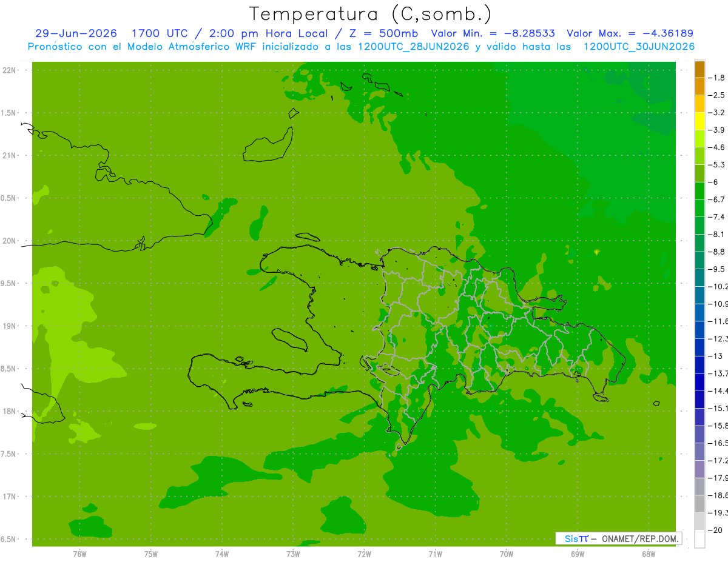The width and height of the screenshot is (728, 562).
Task: Click the 'Valor Max. = -4.36189' text
Action: tap(630, 33)
